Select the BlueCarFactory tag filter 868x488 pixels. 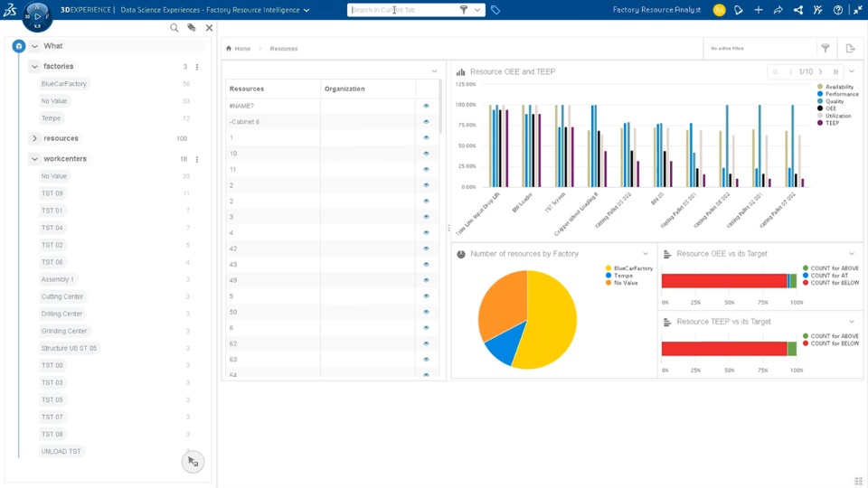[64, 84]
